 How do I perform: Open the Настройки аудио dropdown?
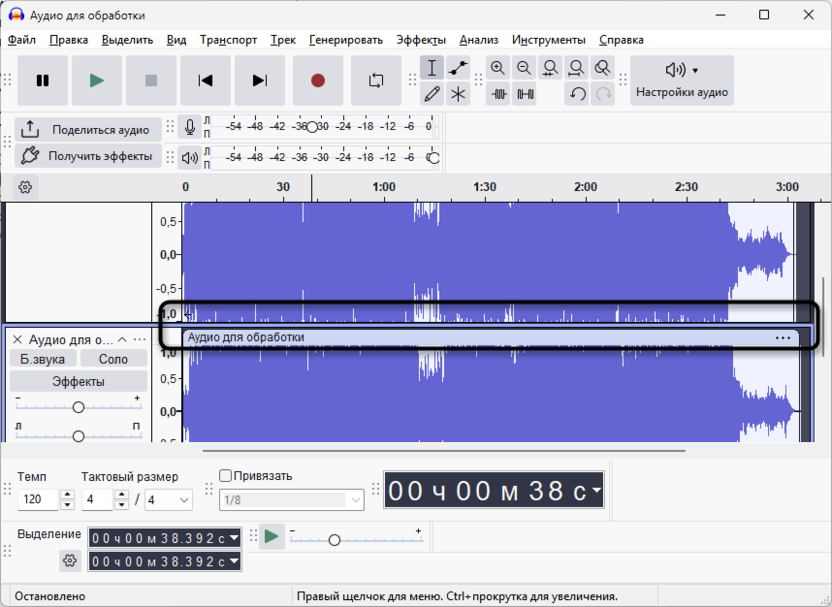click(682, 81)
